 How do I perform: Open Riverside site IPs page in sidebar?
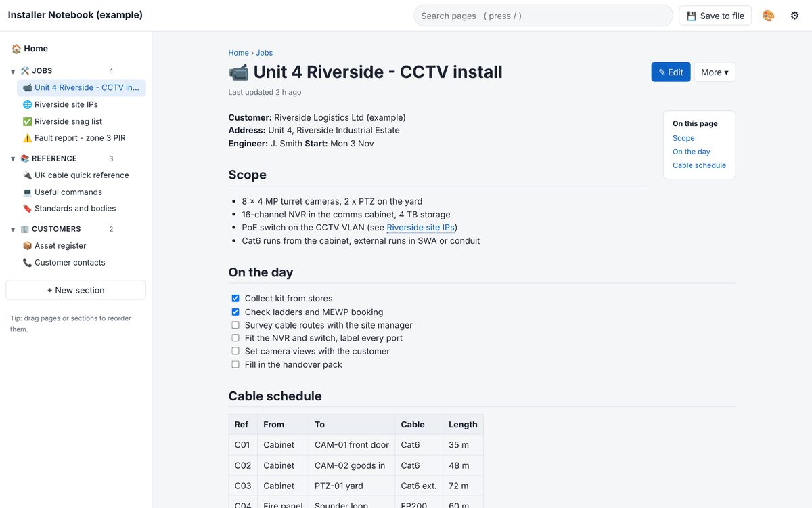pos(81,105)
